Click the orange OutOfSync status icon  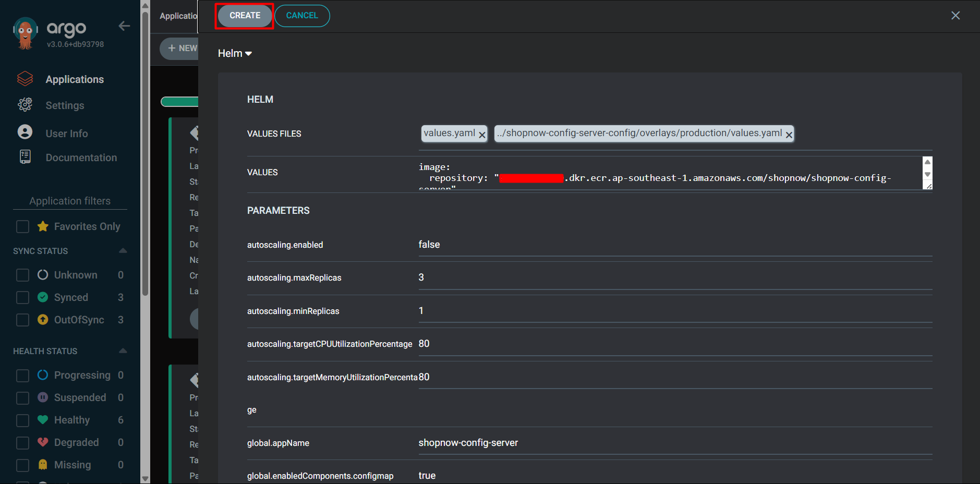point(42,320)
